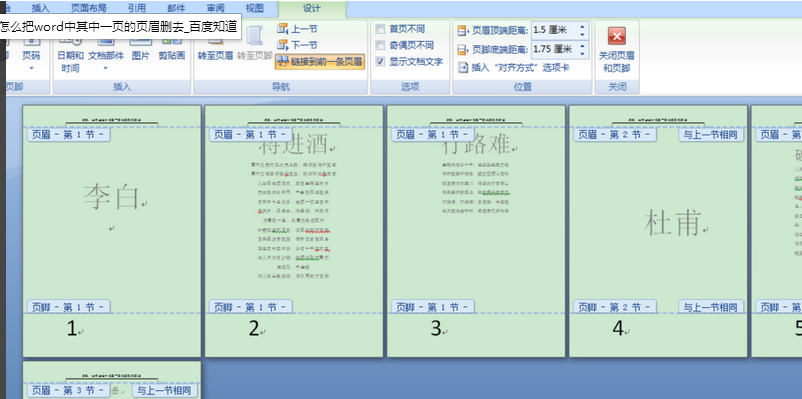Increase 页眉顶端距离 with up stepper
Screen dimensions: 802x399
point(583,27)
